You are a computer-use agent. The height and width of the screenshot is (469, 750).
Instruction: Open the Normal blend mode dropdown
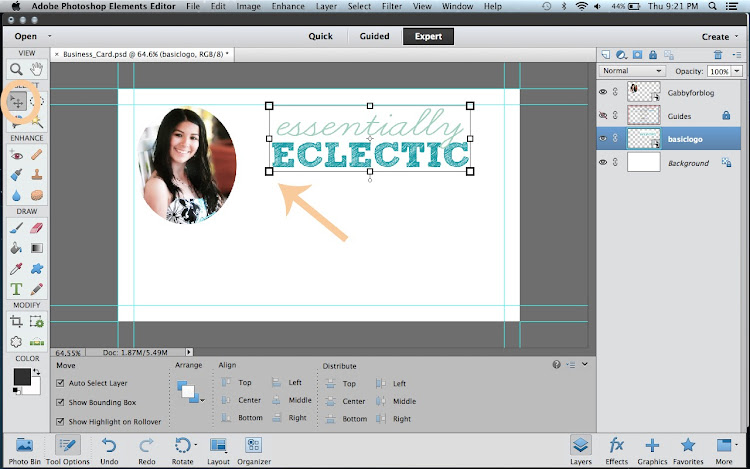[632, 72]
